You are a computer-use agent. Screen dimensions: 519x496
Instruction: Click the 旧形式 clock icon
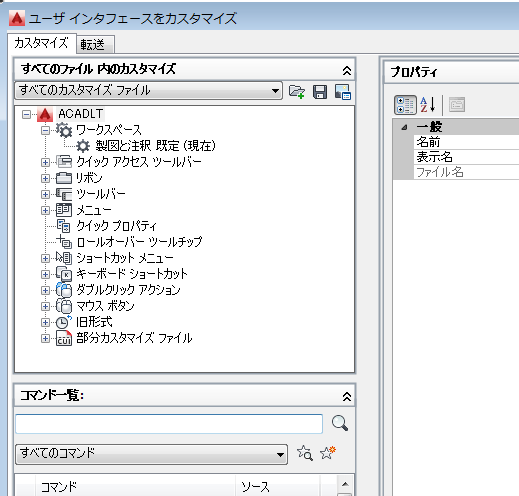point(64,322)
